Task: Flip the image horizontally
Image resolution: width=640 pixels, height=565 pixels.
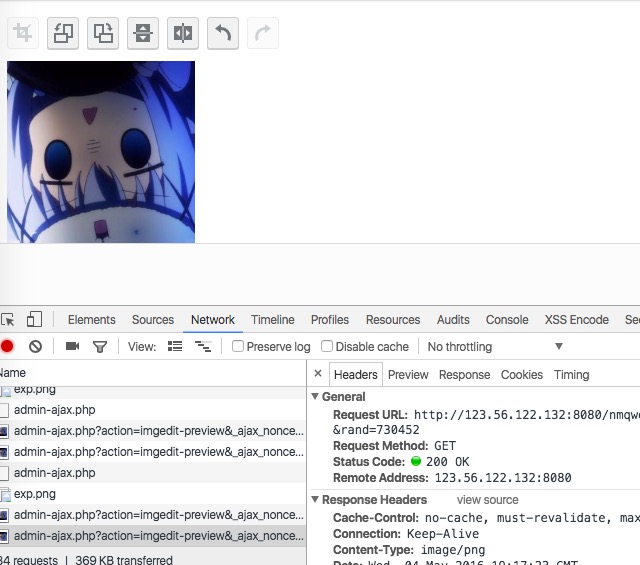Action: coord(183,33)
